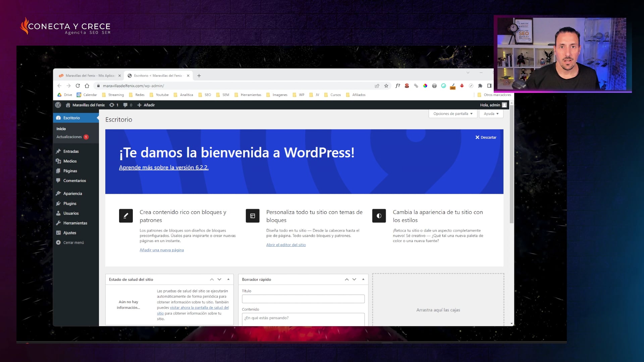
Task: Open Medios in the sidebar
Action: (x=70, y=161)
